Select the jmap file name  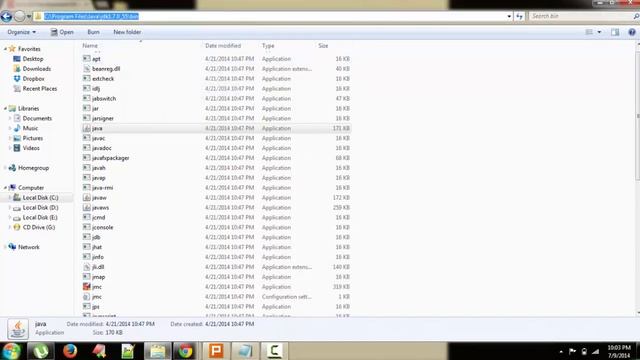click(x=99, y=277)
